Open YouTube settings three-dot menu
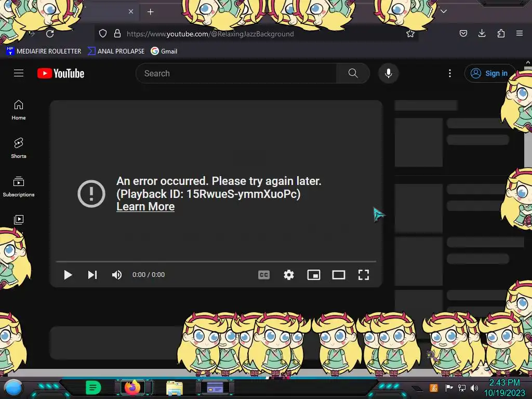This screenshot has width=532, height=399. pos(450,73)
